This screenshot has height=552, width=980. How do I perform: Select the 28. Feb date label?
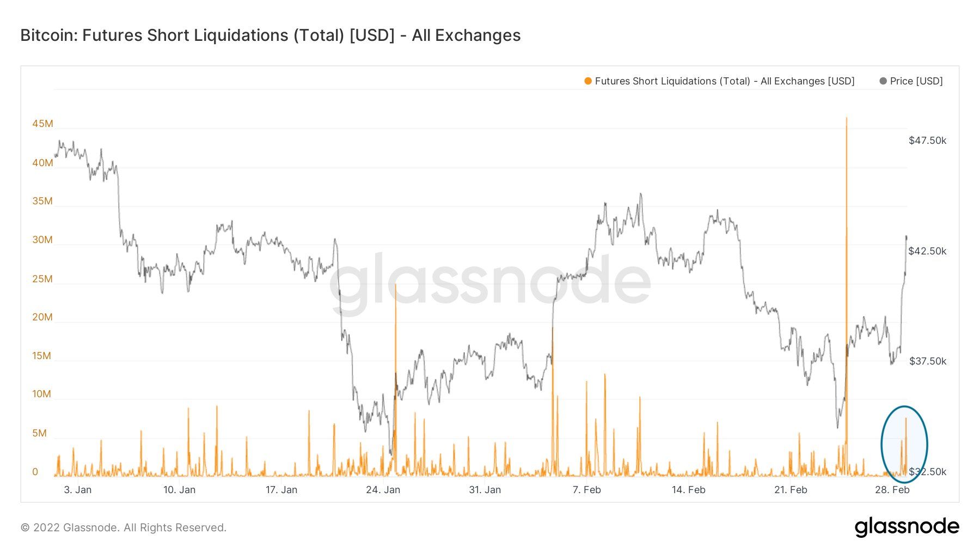tap(892, 490)
